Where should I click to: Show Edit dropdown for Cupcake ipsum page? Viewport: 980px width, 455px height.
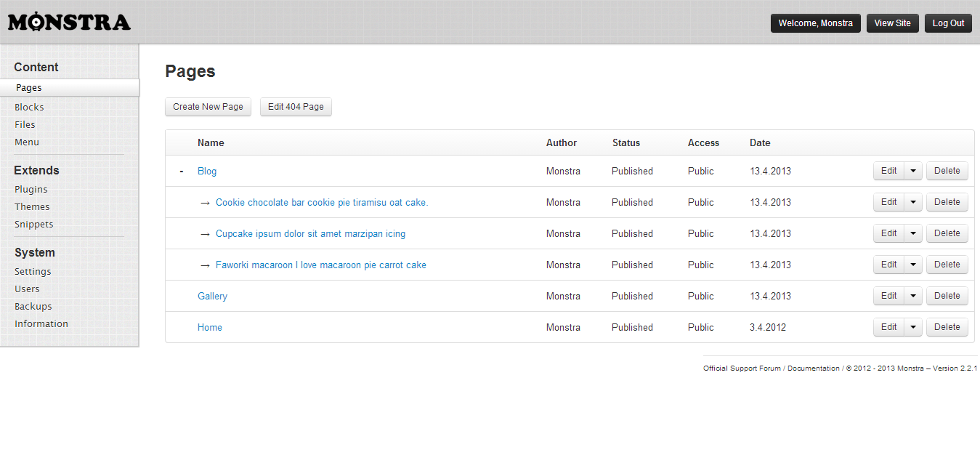click(913, 234)
